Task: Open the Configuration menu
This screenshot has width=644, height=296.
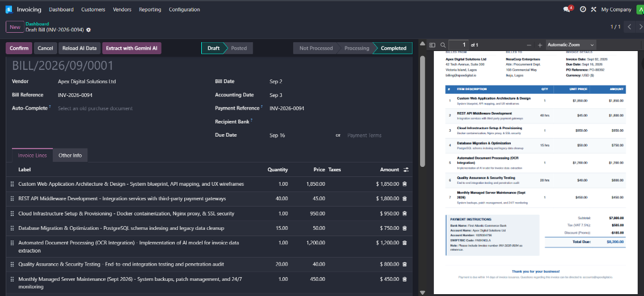Action: pos(184,9)
